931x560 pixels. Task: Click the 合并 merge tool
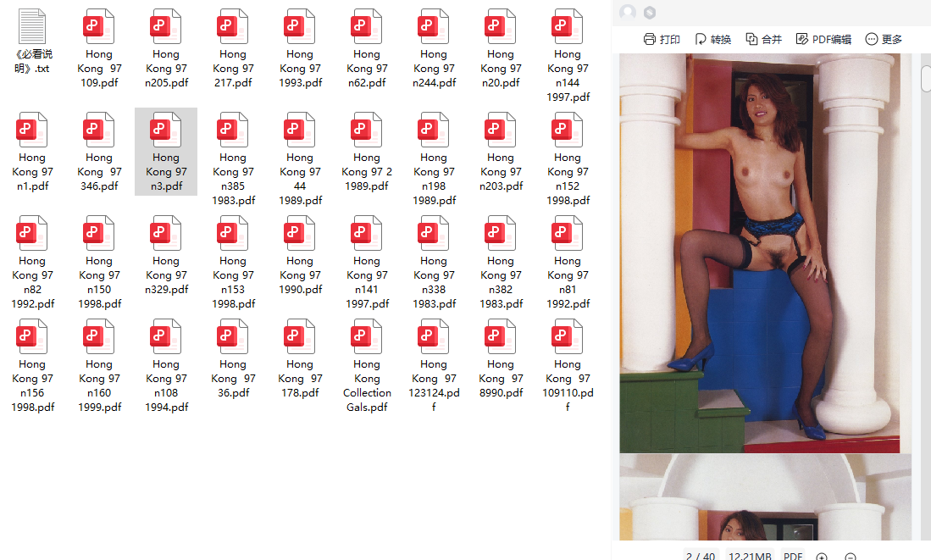pyautogui.click(x=763, y=39)
